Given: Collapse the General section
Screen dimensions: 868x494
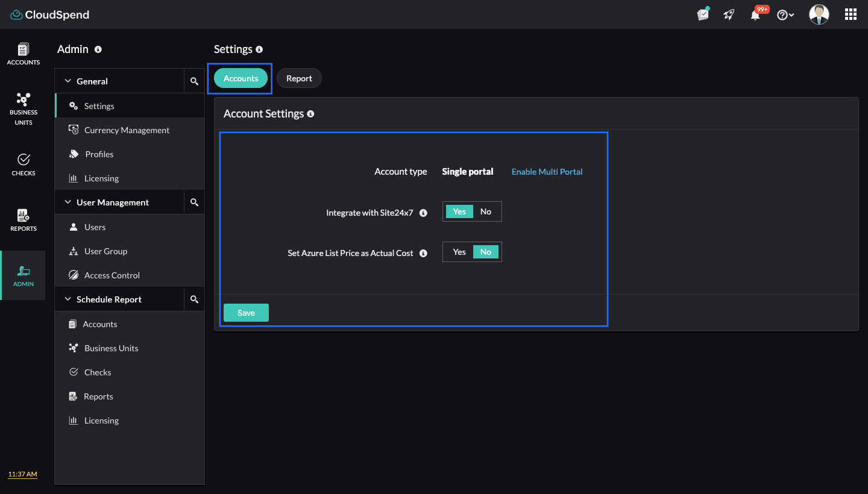Looking at the screenshot, I should (x=68, y=81).
